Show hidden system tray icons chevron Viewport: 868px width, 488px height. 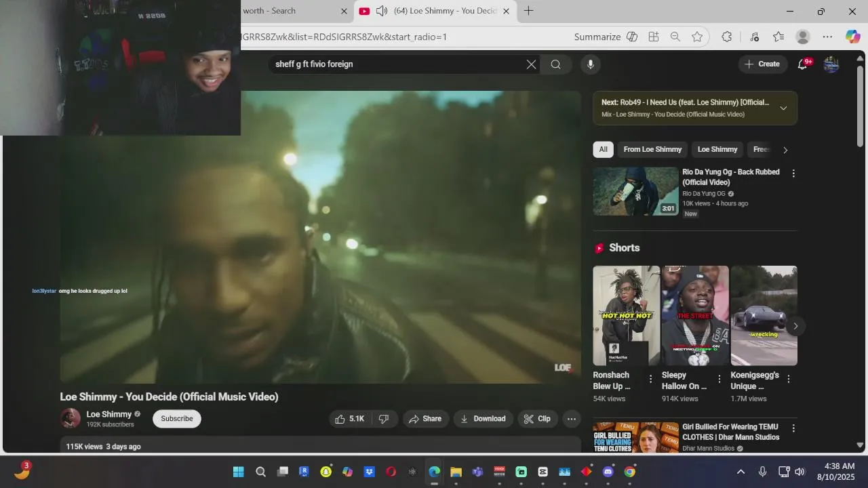click(741, 472)
